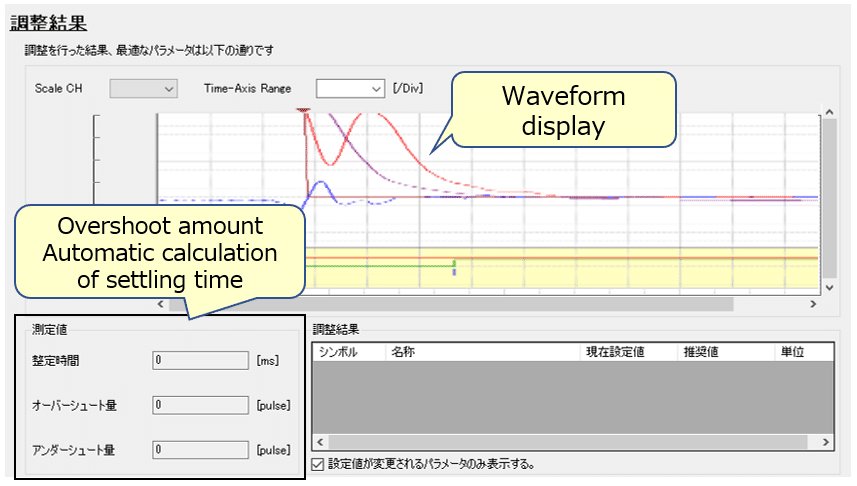Click the [ms] unit label
Image resolution: width=857 pixels, height=486 pixels.
pyautogui.click(x=268, y=361)
